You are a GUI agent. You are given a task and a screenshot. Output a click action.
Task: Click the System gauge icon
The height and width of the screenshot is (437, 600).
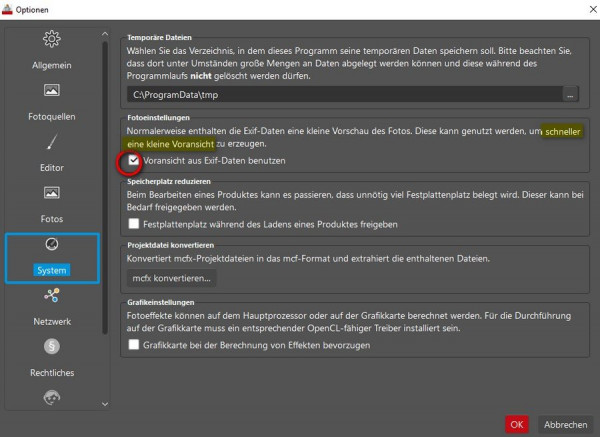(x=52, y=244)
